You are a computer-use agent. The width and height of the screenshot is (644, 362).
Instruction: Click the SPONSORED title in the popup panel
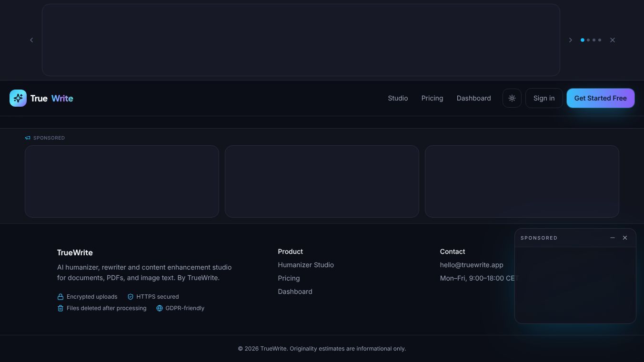click(x=539, y=238)
